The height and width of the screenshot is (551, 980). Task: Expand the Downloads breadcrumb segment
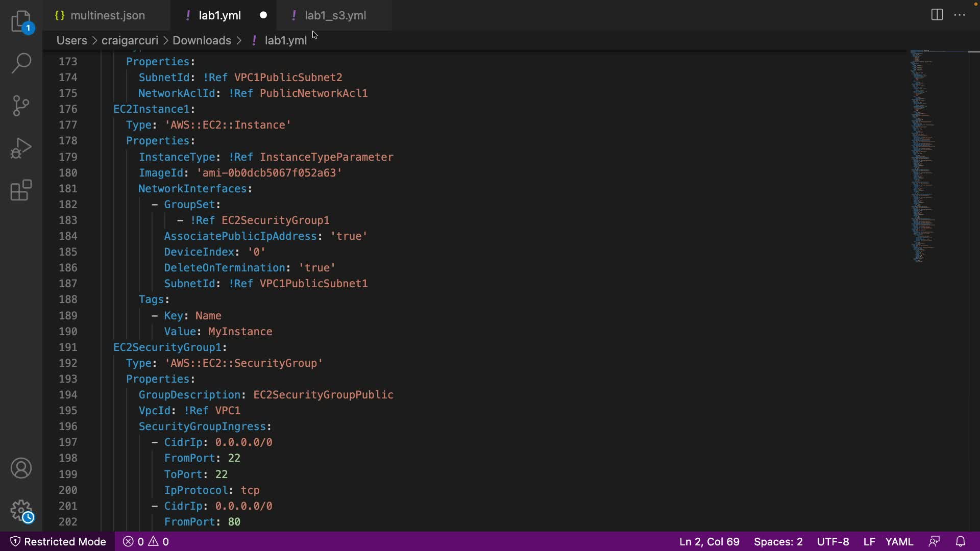click(202, 40)
